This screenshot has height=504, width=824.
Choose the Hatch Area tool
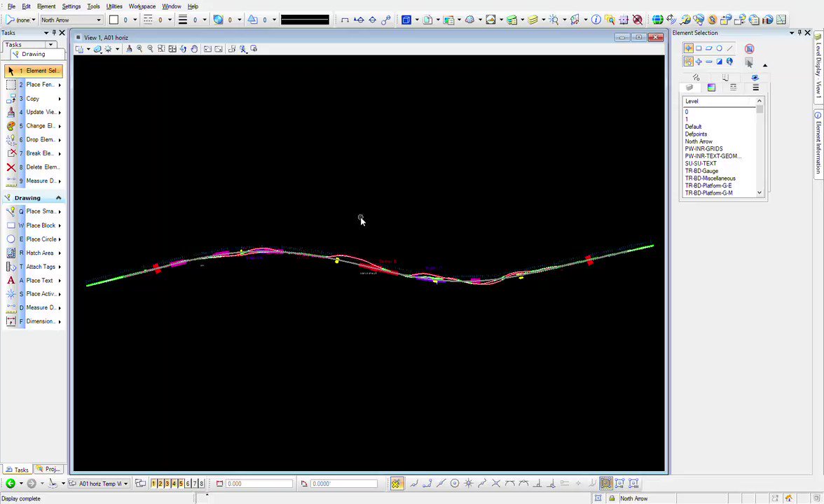point(33,253)
